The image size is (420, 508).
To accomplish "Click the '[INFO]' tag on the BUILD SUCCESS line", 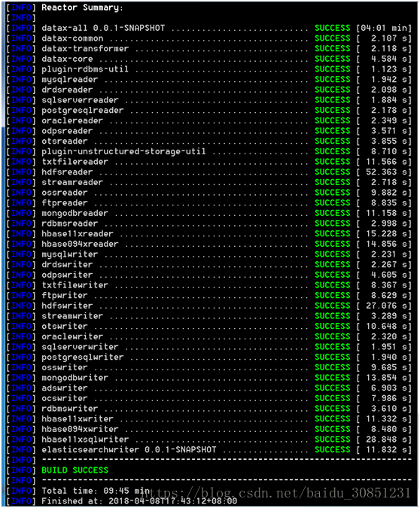I will tap(21, 470).
